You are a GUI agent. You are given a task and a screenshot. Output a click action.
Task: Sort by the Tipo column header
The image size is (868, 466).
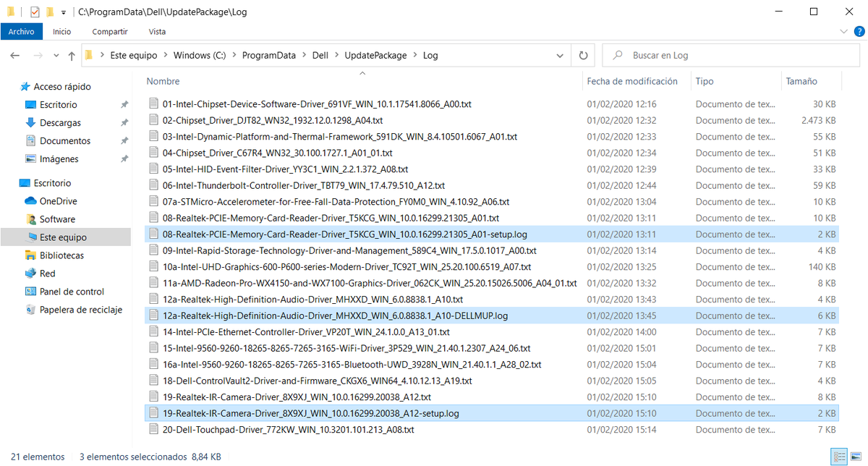tap(705, 81)
